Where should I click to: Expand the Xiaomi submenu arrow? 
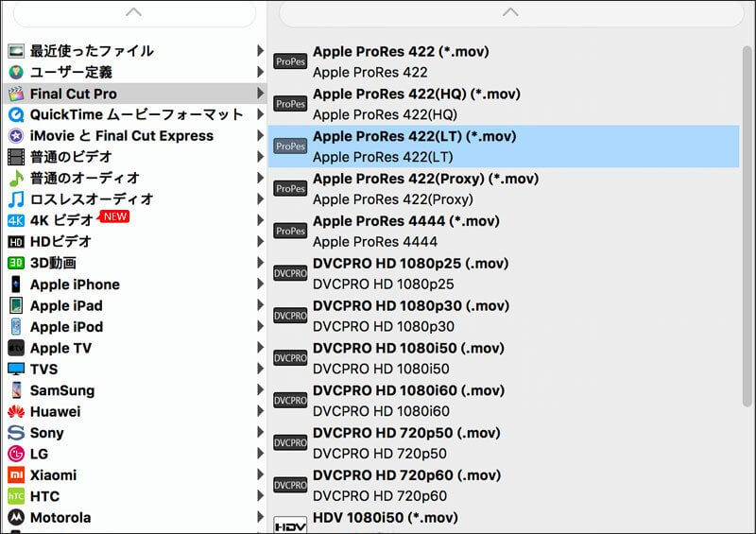tap(261, 474)
